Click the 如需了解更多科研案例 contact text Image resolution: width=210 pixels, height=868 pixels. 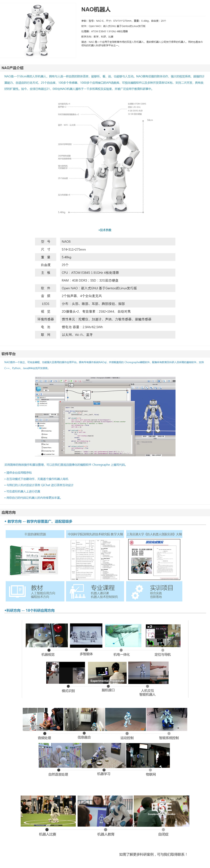(153, 854)
